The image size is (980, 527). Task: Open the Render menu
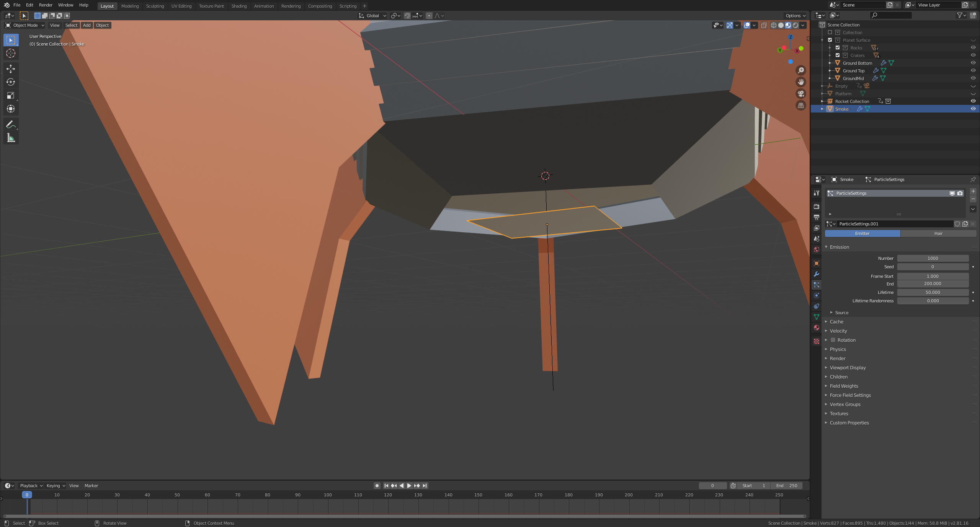(46, 5)
